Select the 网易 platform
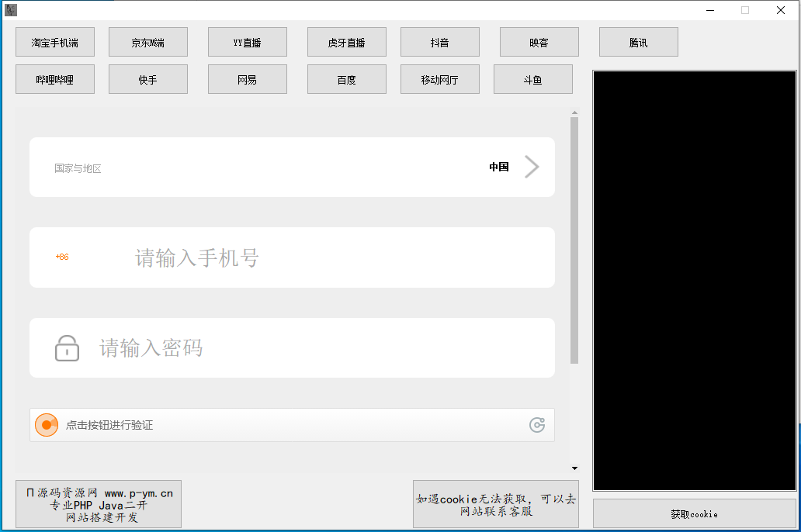 248,79
